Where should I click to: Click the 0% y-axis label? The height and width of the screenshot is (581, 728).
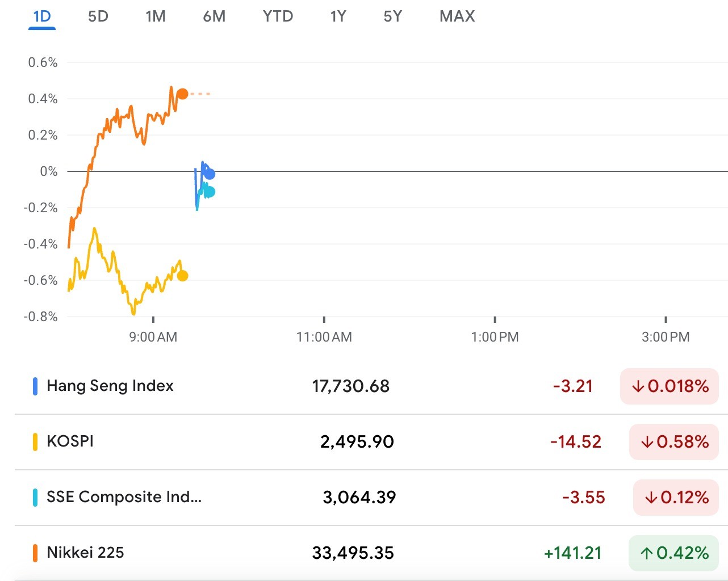pyautogui.click(x=49, y=171)
